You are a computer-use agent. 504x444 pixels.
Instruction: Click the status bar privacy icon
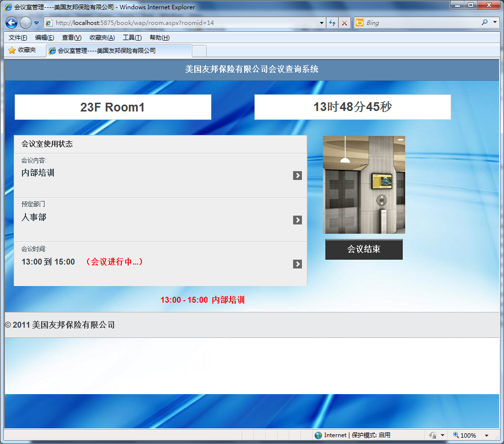pos(433,435)
